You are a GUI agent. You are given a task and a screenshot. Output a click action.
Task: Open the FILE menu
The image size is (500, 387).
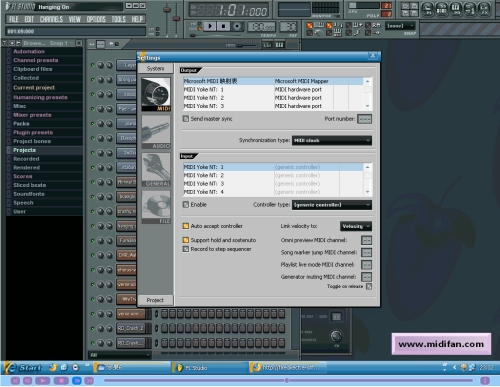click(x=14, y=19)
